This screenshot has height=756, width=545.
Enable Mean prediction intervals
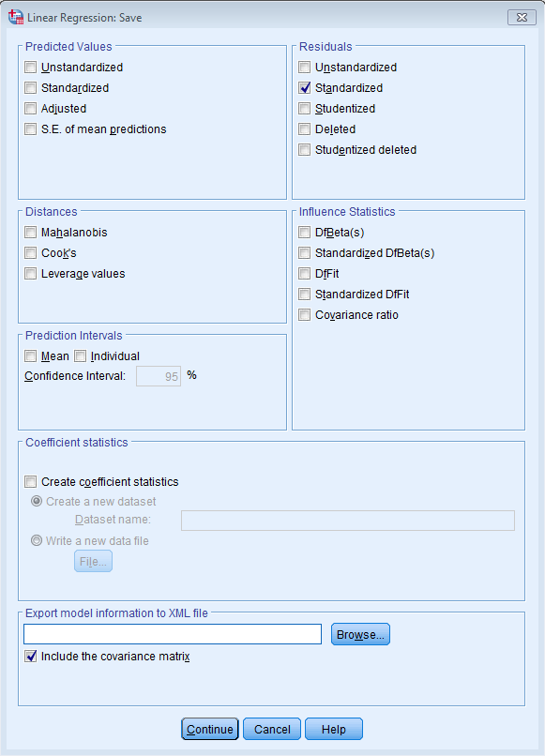pos(29,356)
